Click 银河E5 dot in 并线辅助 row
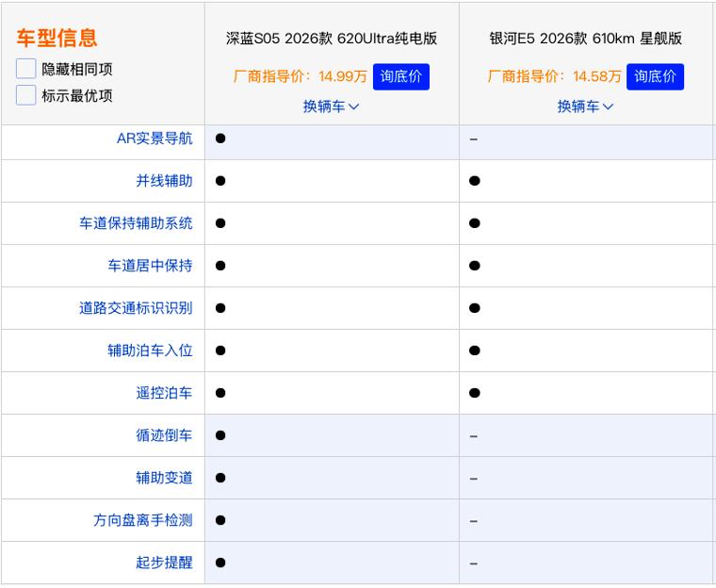Viewport: 716px width, 588px height. [475, 181]
